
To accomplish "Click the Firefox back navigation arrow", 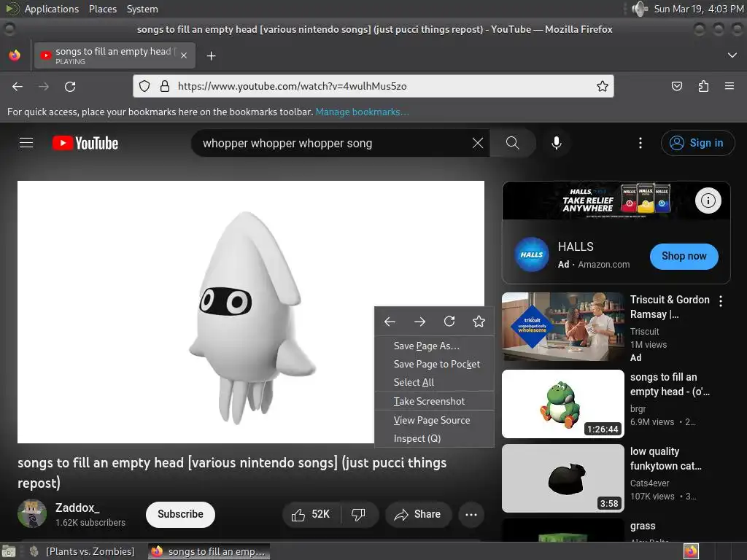I will pos(18,86).
